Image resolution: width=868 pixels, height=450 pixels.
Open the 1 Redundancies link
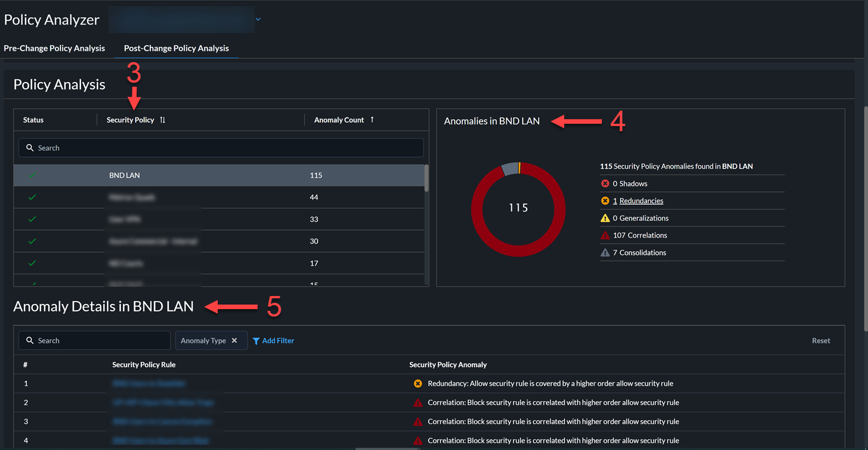[x=641, y=201]
